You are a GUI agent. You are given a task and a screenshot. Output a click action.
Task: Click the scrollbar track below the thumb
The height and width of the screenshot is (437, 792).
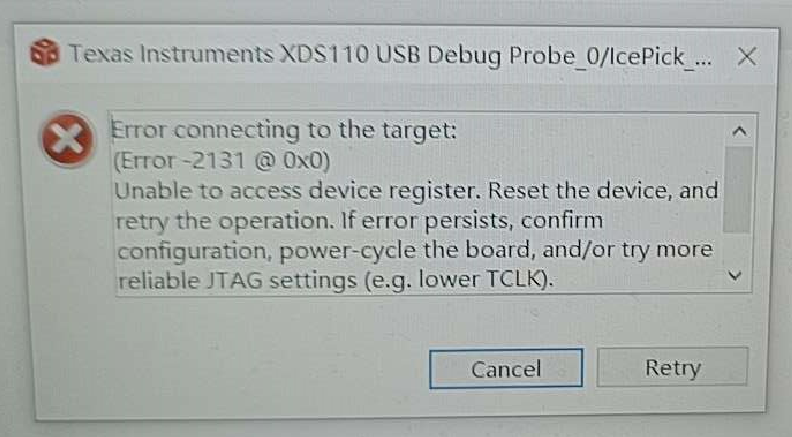(x=736, y=251)
